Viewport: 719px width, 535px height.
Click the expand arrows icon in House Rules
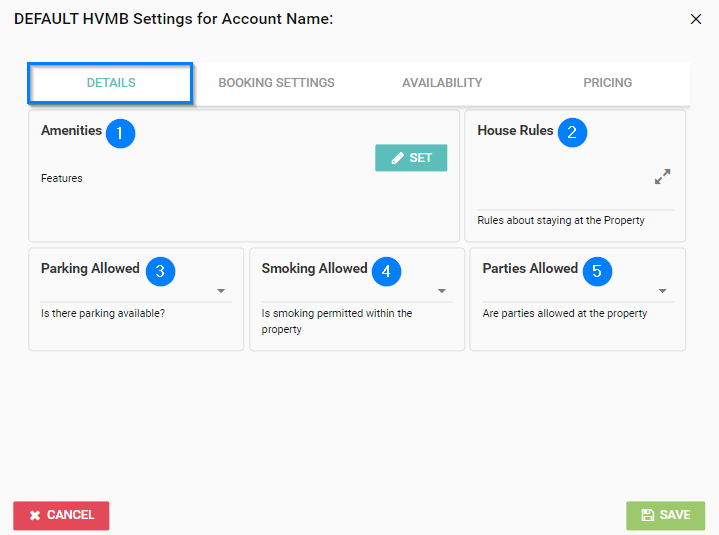[662, 177]
